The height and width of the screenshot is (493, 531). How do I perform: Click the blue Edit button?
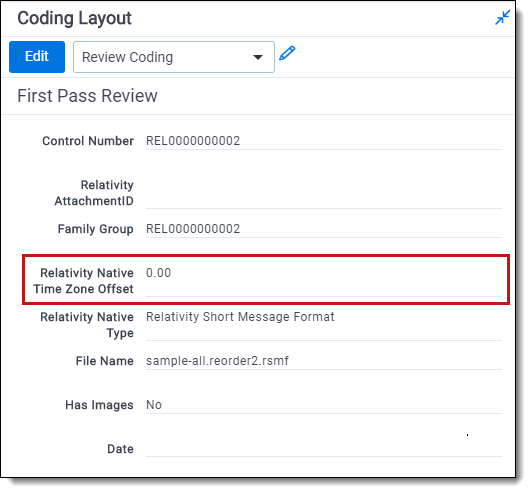click(37, 57)
